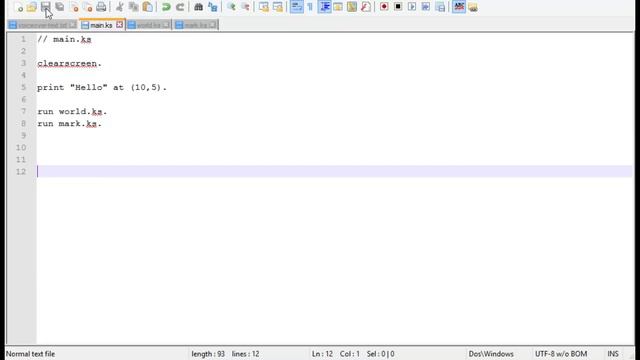This screenshot has height=360, width=640.
Task: Click "Sel : 0 | 0" status entry
Action: click(380, 354)
